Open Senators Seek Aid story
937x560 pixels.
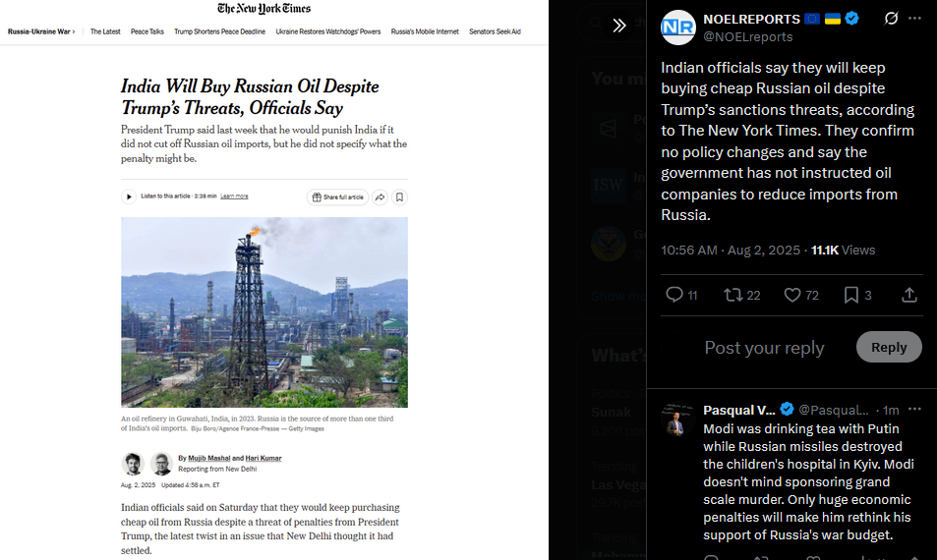pyautogui.click(x=495, y=31)
